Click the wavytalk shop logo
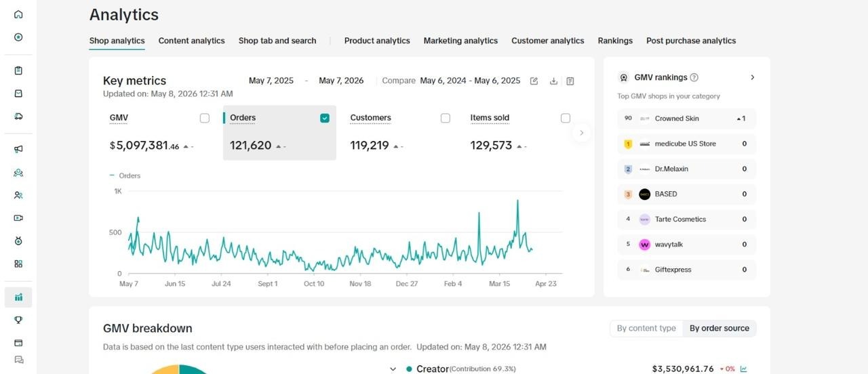Image resolution: width=868 pixels, height=374 pixels. pyautogui.click(x=644, y=245)
